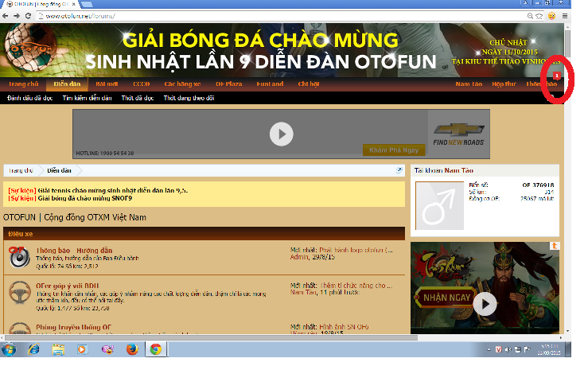Select the Diễn đàn navigation tab
The height and width of the screenshot is (366, 588).
click(67, 84)
